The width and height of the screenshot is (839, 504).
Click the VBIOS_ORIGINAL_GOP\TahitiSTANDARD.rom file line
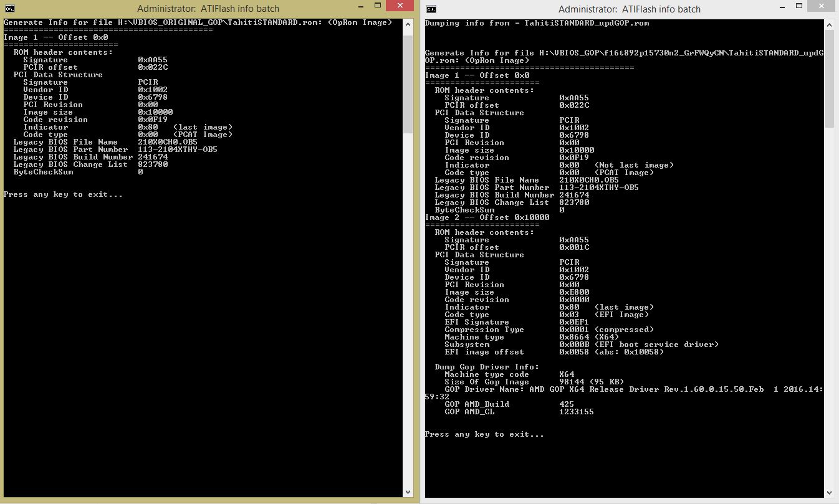tap(198, 22)
